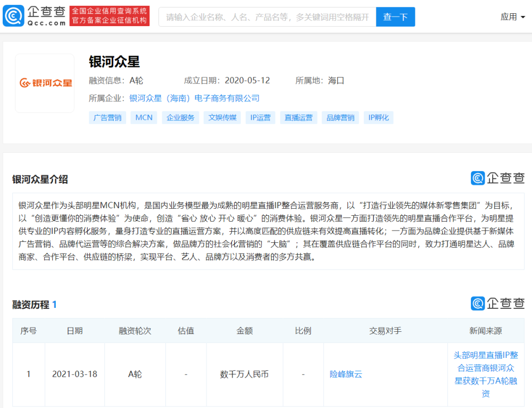Click the 比例 column header
Viewport: 532px width, 408px height.
[x=303, y=331]
